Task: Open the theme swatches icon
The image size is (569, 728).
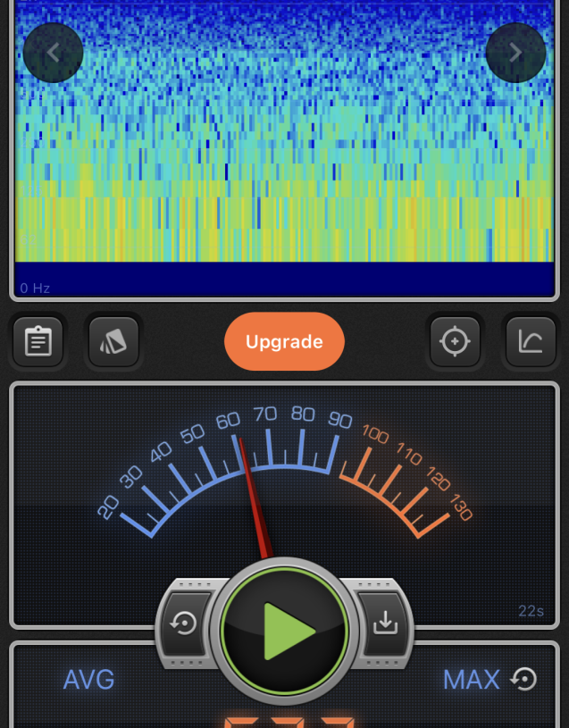Action: pyautogui.click(x=113, y=342)
